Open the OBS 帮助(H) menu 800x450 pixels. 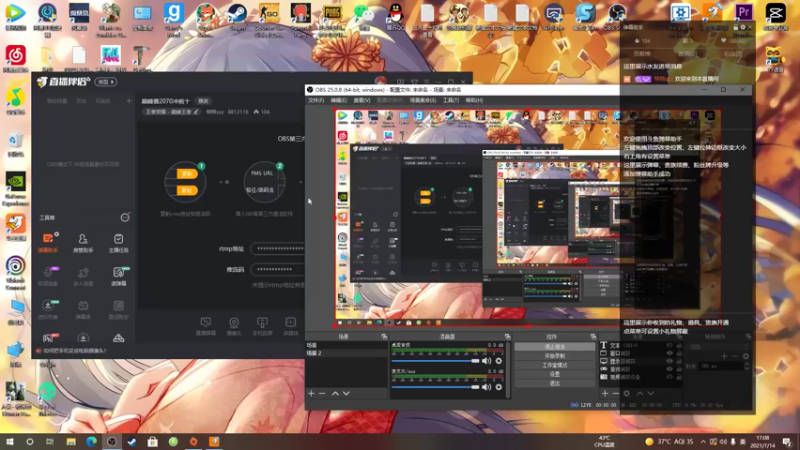point(474,101)
